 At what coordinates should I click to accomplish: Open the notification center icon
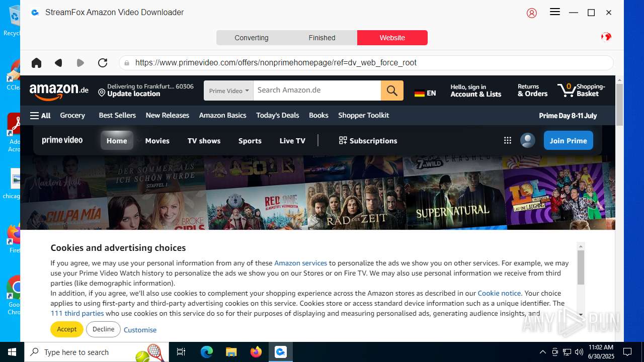tap(627, 352)
